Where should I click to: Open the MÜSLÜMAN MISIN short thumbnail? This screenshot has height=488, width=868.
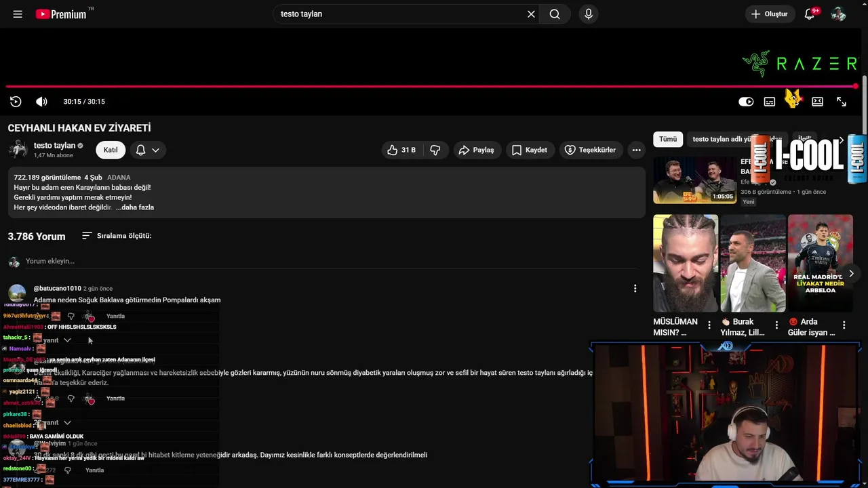point(686,264)
